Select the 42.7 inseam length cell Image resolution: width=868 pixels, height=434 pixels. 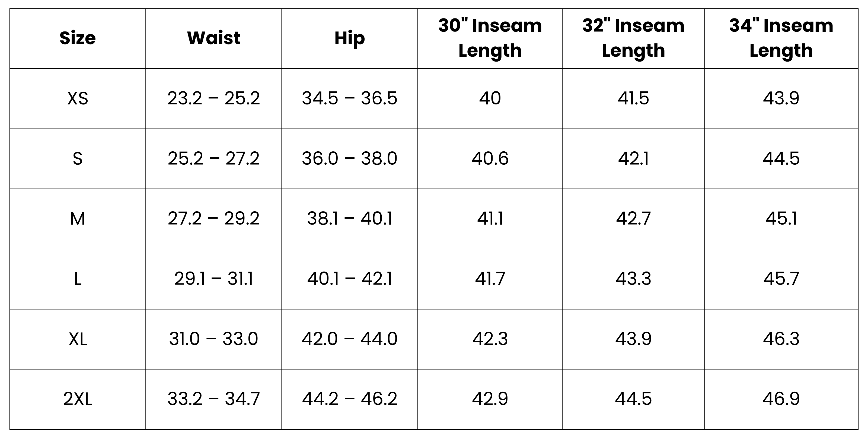pyautogui.click(x=633, y=219)
